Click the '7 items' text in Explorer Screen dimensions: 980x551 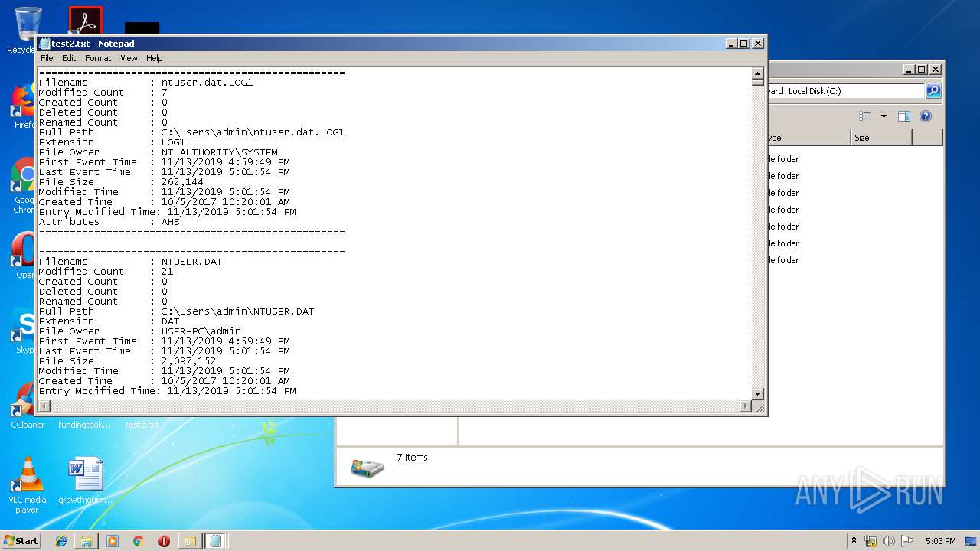[412, 458]
